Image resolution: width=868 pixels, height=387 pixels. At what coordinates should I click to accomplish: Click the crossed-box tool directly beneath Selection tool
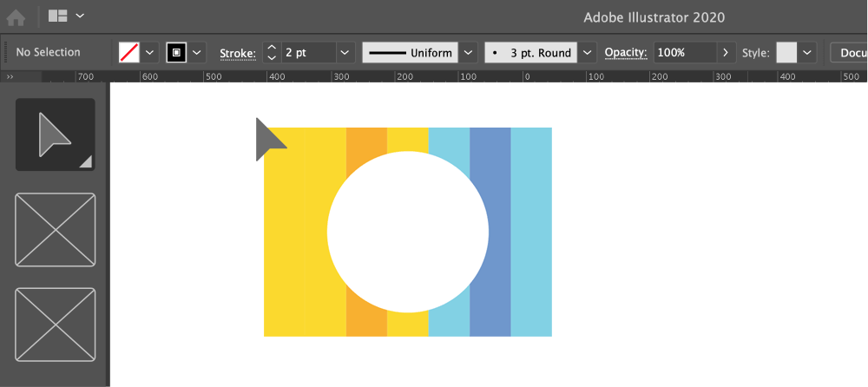[56, 230]
